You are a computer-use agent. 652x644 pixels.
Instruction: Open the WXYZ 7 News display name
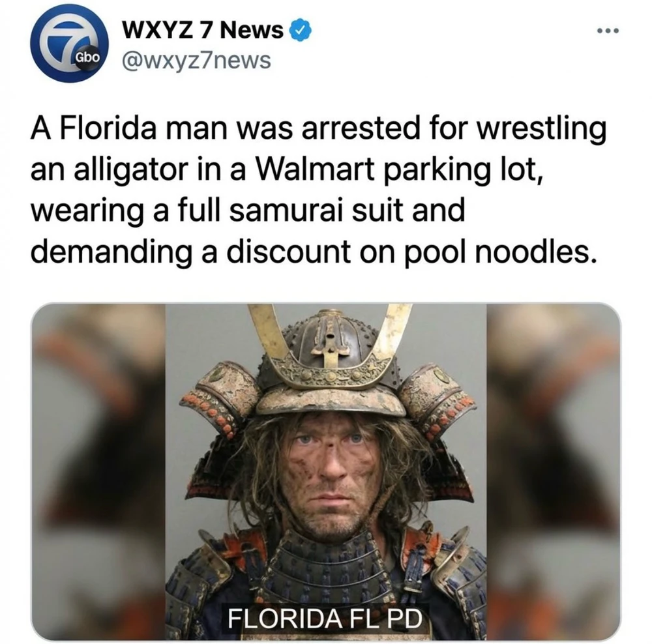coord(203,31)
